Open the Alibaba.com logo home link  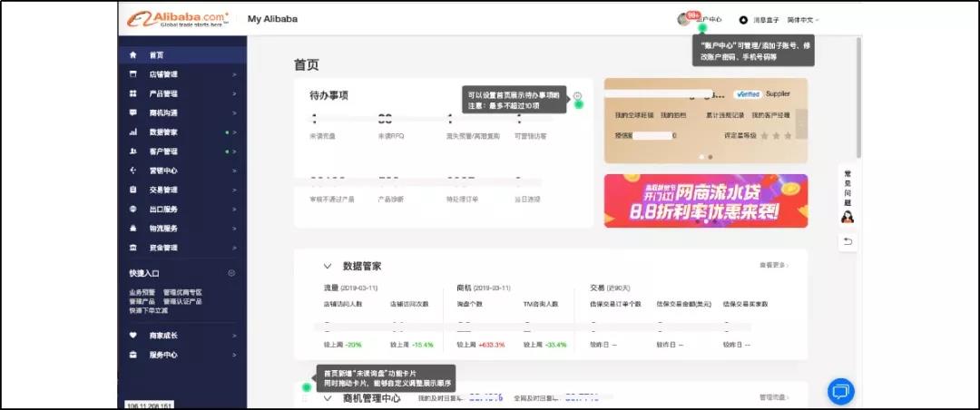pos(178,19)
